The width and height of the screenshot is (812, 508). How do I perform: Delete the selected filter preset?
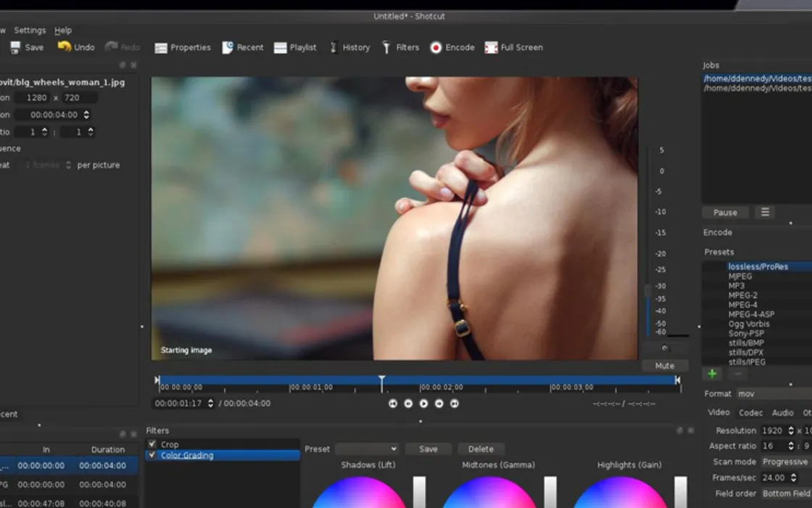(x=481, y=449)
